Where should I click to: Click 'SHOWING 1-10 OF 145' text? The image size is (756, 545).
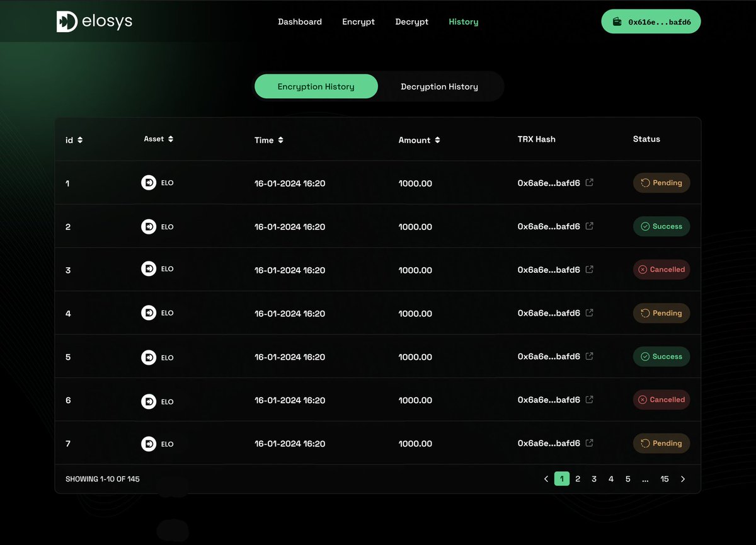click(x=103, y=479)
